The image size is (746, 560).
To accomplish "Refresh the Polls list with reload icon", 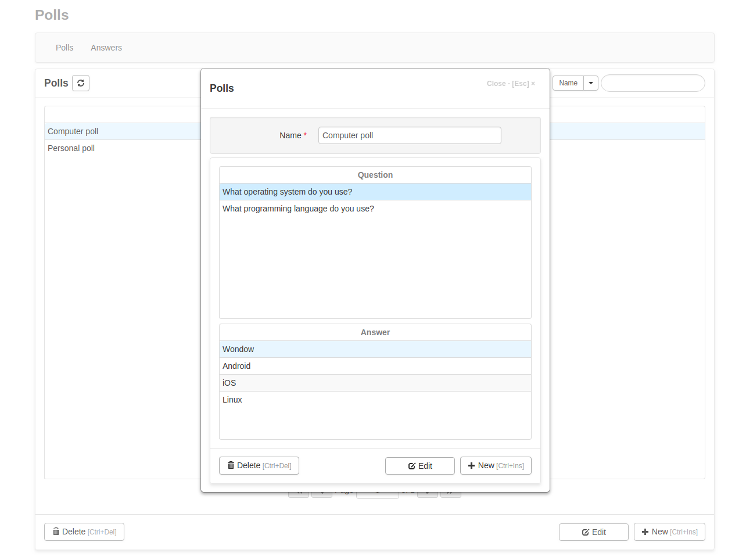I will pyautogui.click(x=81, y=83).
